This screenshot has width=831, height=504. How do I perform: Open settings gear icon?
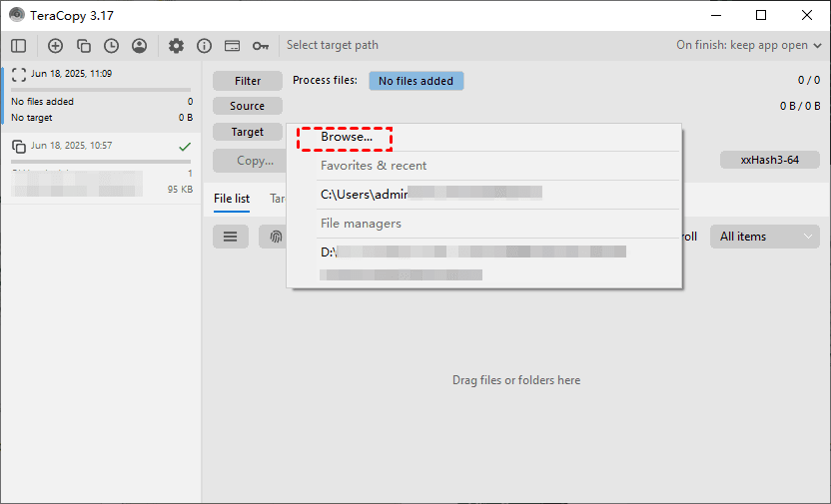click(176, 46)
